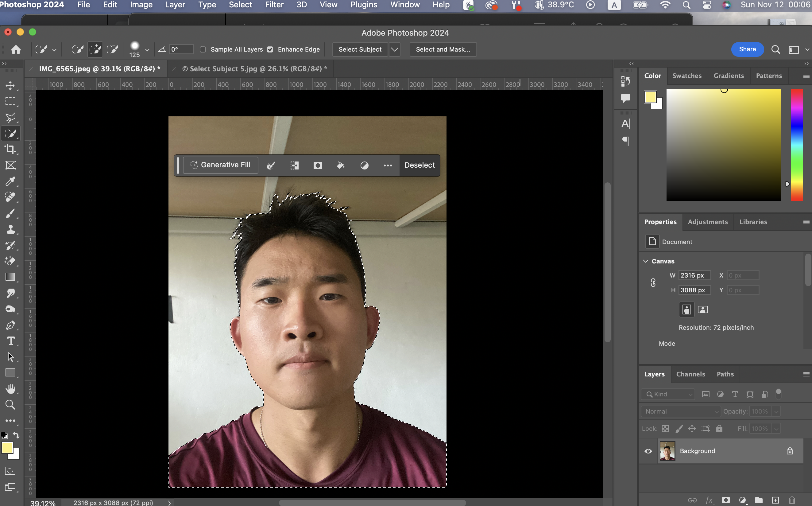The width and height of the screenshot is (812, 506).
Task: Select the Hand tool
Action: pyautogui.click(x=10, y=388)
